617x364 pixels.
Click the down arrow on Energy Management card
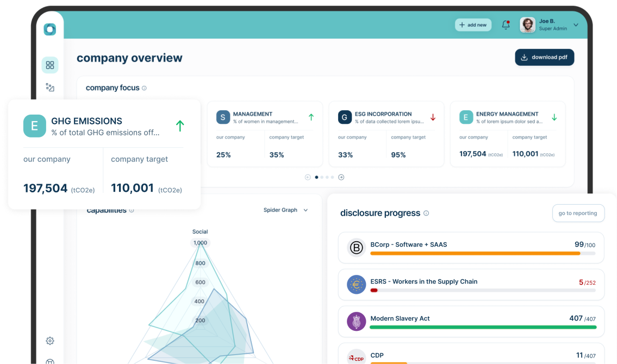554,117
